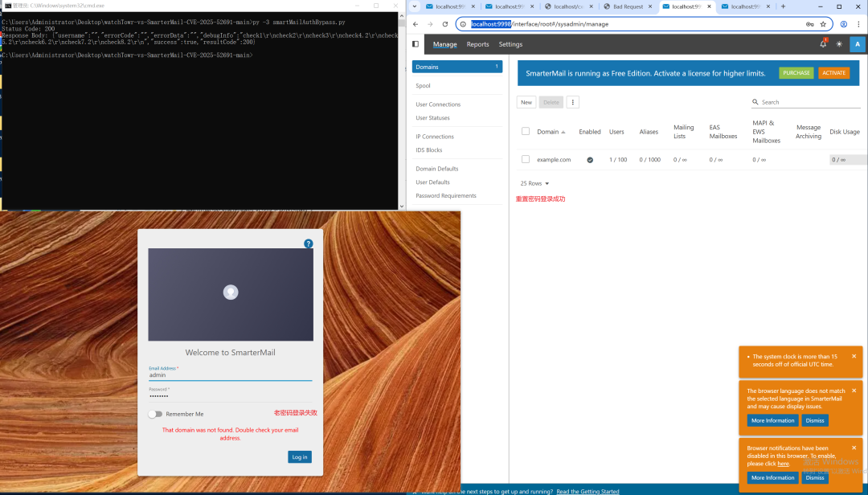Viewport: 868px width, 495px height.
Task: Expand the 25 Rows dropdown
Action: pos(535,183)
